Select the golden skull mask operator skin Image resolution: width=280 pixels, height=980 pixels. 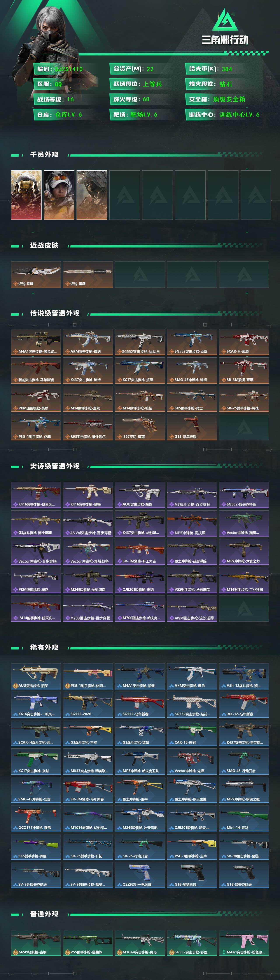(x=26, y=195)
